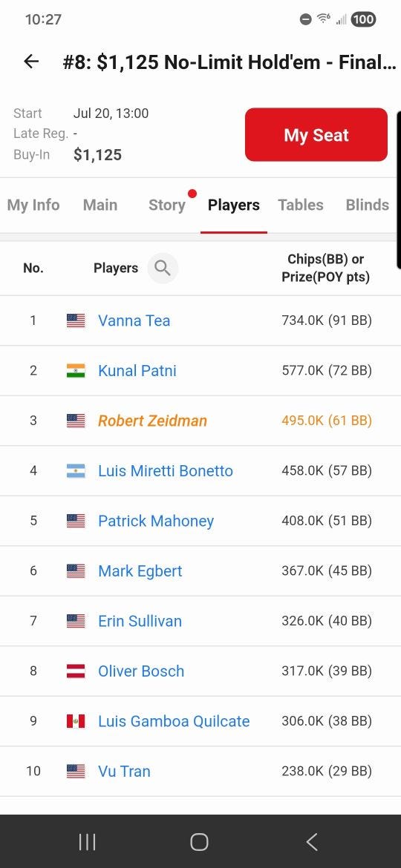Image resolution: width=401 pixels, height=868 pixels.
Task: Tap the Chips(BB) or Prize column header
Action: click(x=326, y=268)
